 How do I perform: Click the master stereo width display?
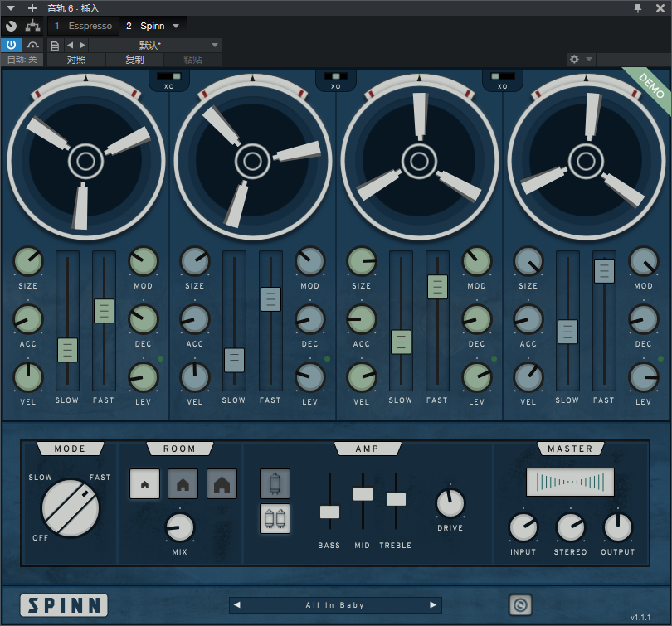pos(570,482)
